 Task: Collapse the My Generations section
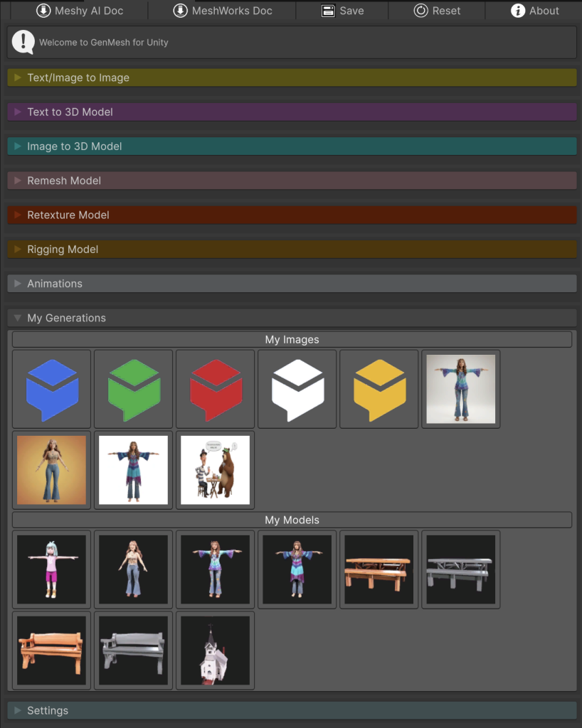click(66, 318)
